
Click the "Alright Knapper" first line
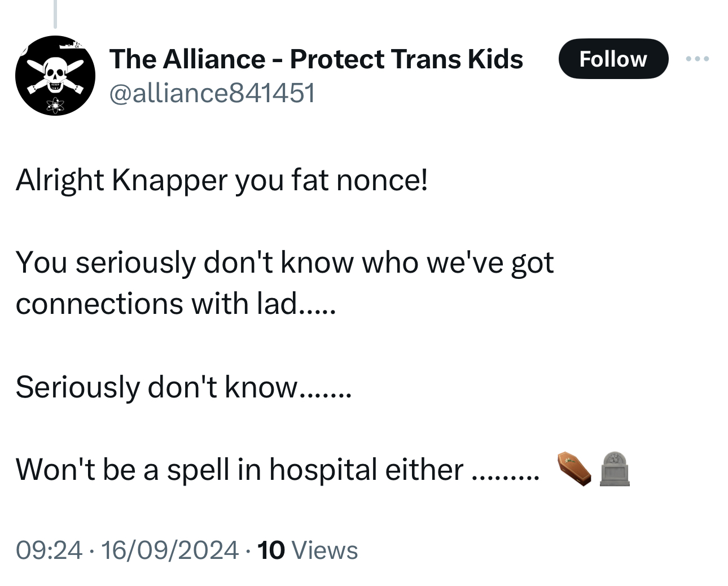tap(221, 180)
